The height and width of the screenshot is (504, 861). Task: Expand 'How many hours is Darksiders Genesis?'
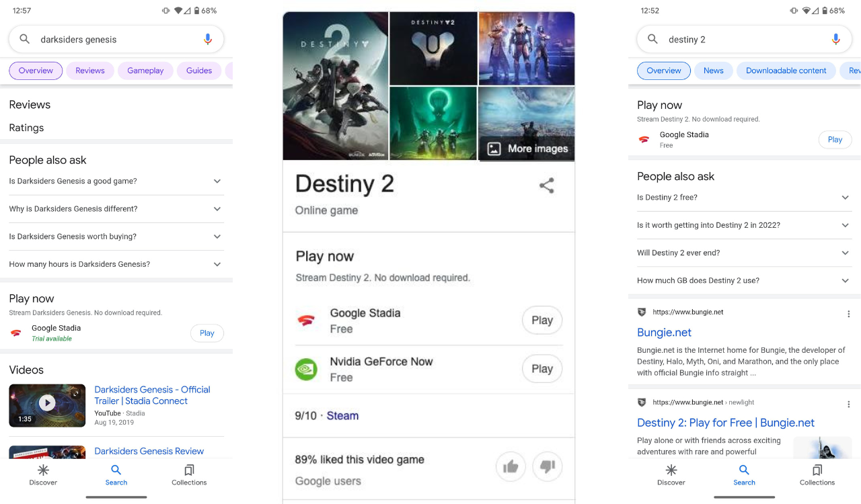pos(116,264)
